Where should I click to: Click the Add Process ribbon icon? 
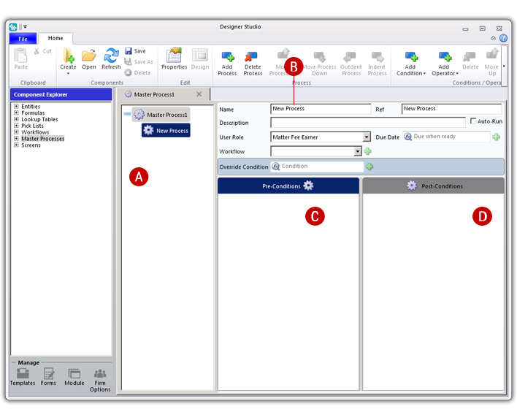[227, 58]
